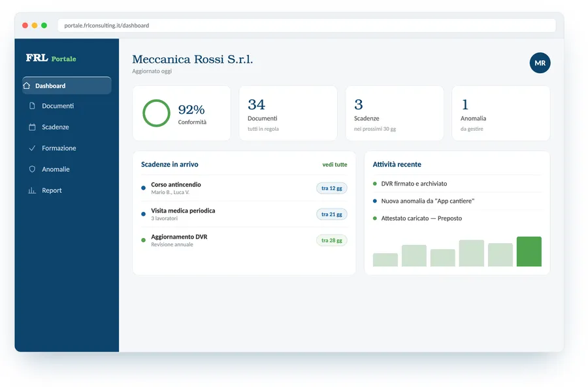Click the 'Meccanica Rossi S.r.l.' heading
588x387 pixels.
(x=192, y=59)
